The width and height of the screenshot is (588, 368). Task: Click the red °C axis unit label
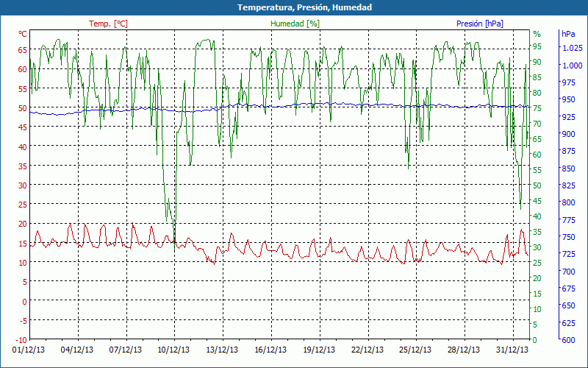[23, 34]
